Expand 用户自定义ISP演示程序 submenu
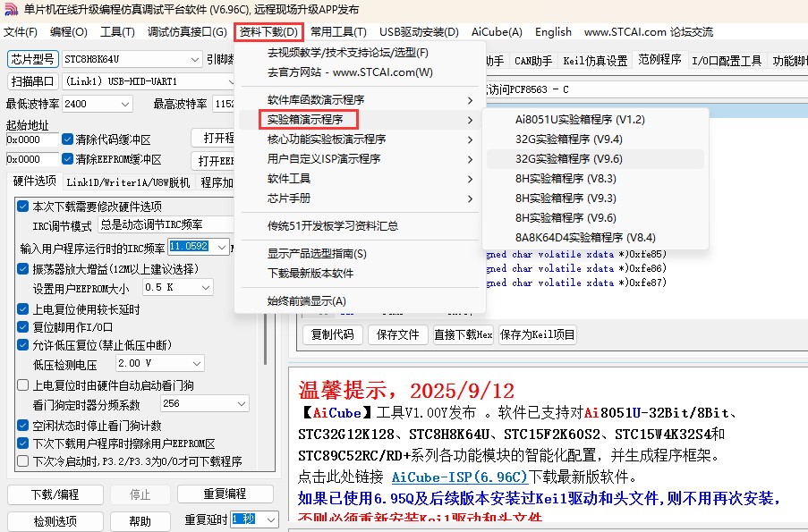 (360, 158)
